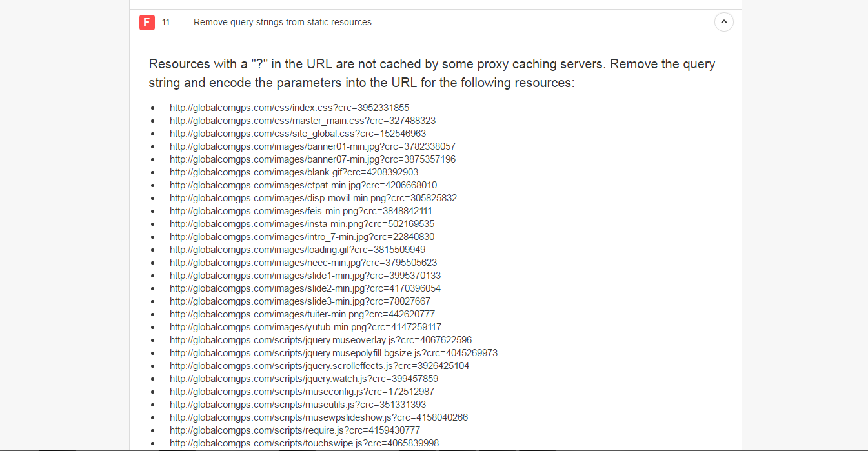Image resolution: width=868 pixels, height=451 pixels.
Task: Open the tuiter-min.png link
Action: point(302,314)
